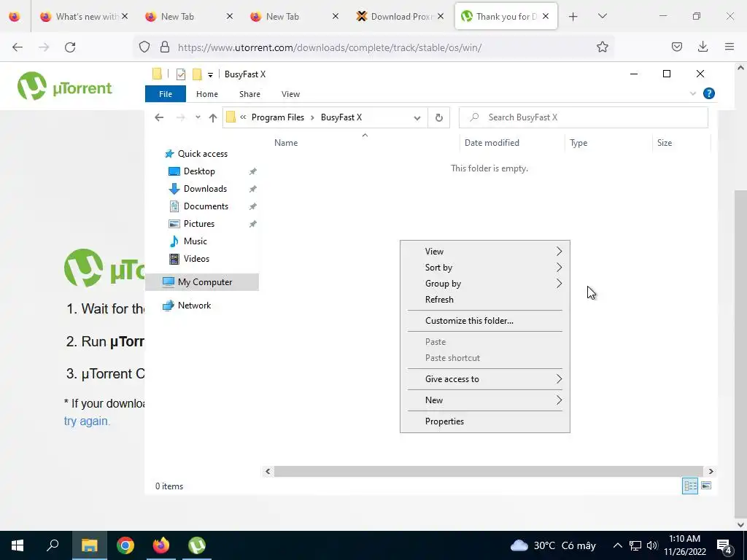747x560 pixels.
Task: Open the View submenu in context menu
Action: pos(484,252)
